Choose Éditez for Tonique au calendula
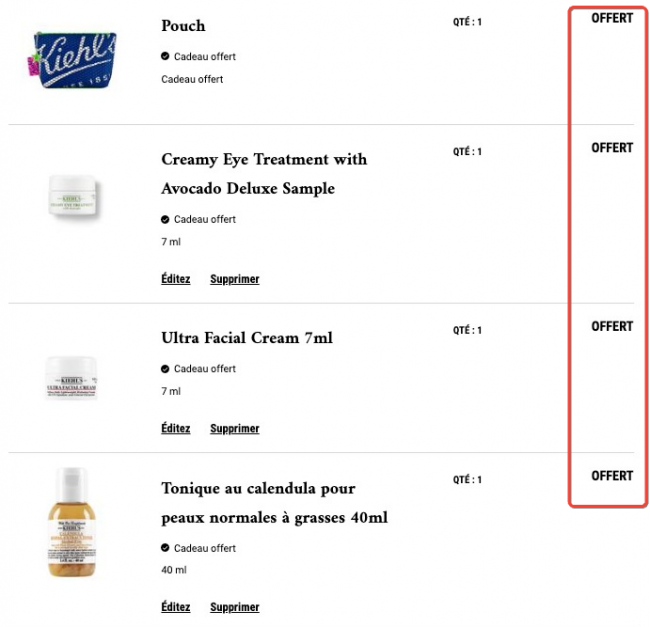The height and width of the screenshot is (627, 650). pyautogui.click(x=176, y=607)
